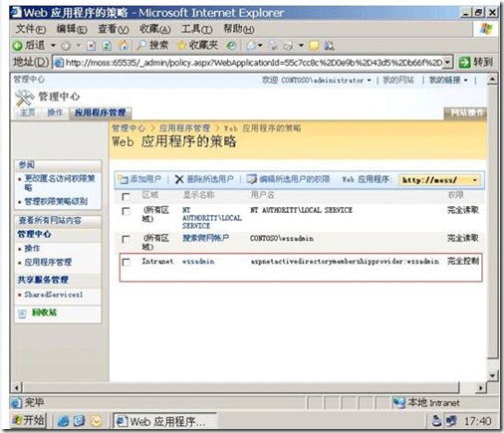
Task: Open the 工具(T) menu
Action: click(x=196, y=29)
